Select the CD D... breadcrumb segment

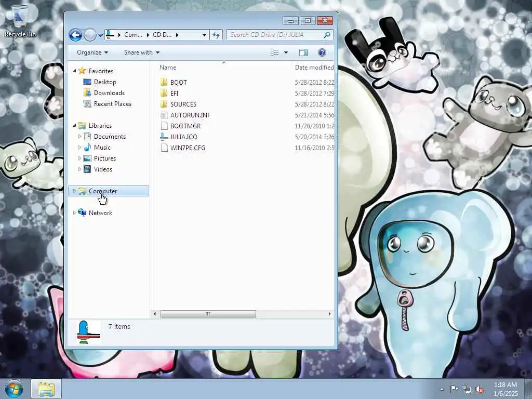tap(162, 35)
